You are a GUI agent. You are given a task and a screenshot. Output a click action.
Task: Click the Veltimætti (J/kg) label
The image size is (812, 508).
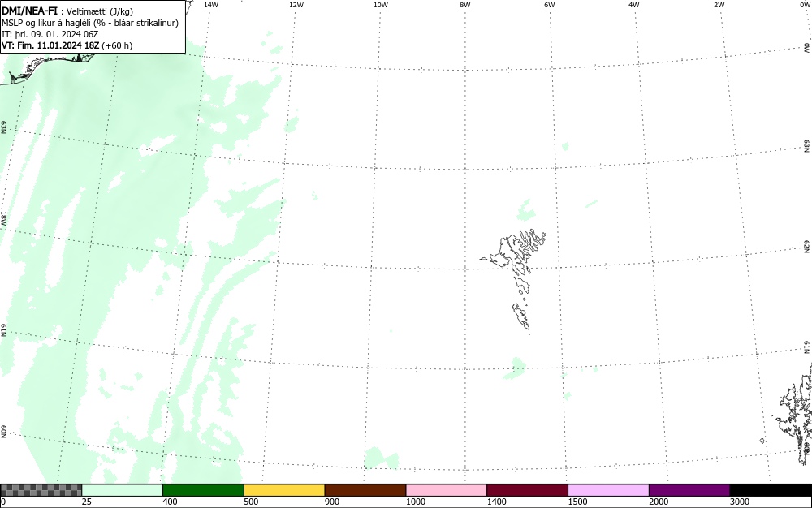tap(100, 11)
